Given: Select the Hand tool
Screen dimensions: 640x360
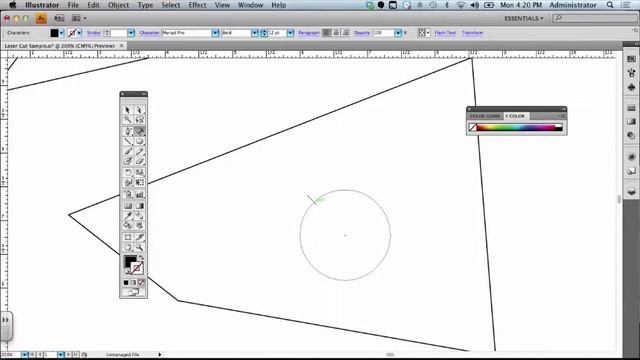Looking at the screenshot, I should pyautogui.click(x=128, y=247).
